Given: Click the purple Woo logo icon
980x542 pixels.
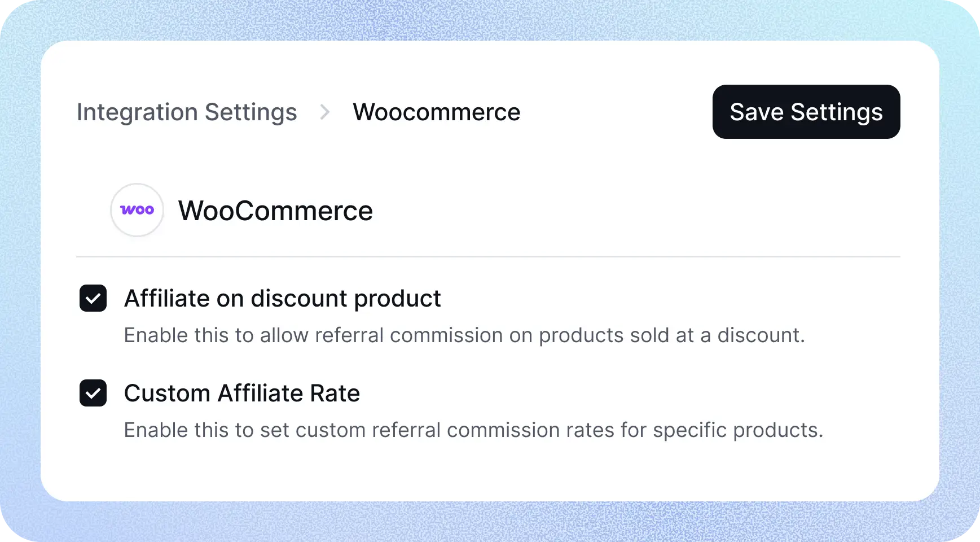Looking at the screenshot, I should [x=137, y=210].
